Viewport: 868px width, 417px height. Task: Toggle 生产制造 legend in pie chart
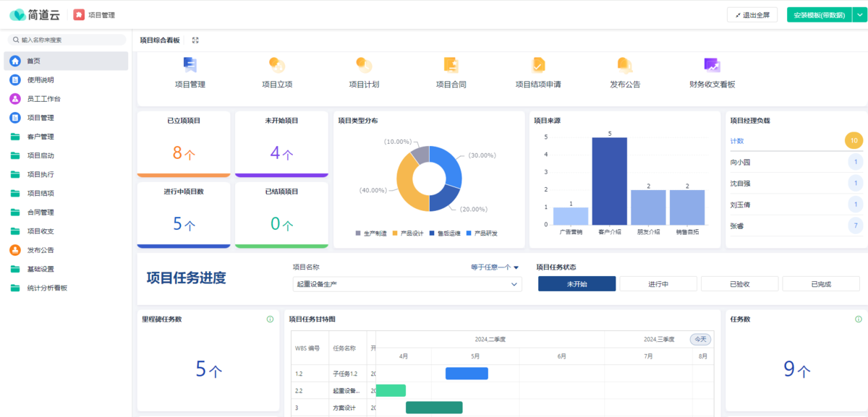(x=370, y=233)
